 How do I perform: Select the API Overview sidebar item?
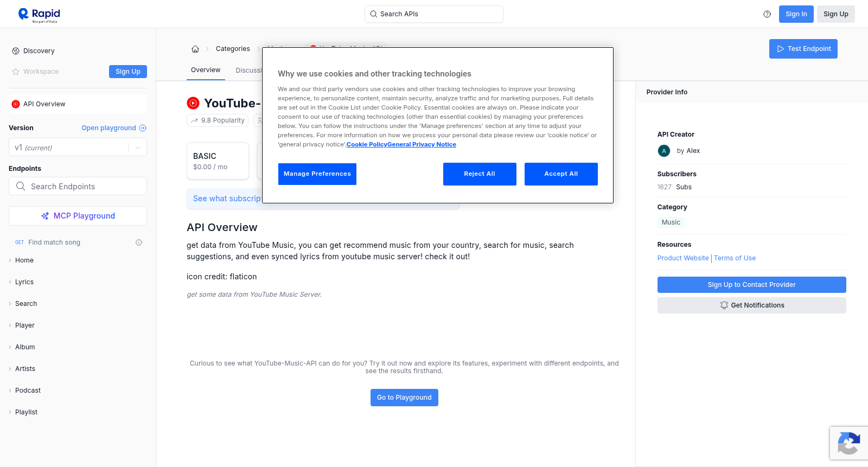[78, 104]
